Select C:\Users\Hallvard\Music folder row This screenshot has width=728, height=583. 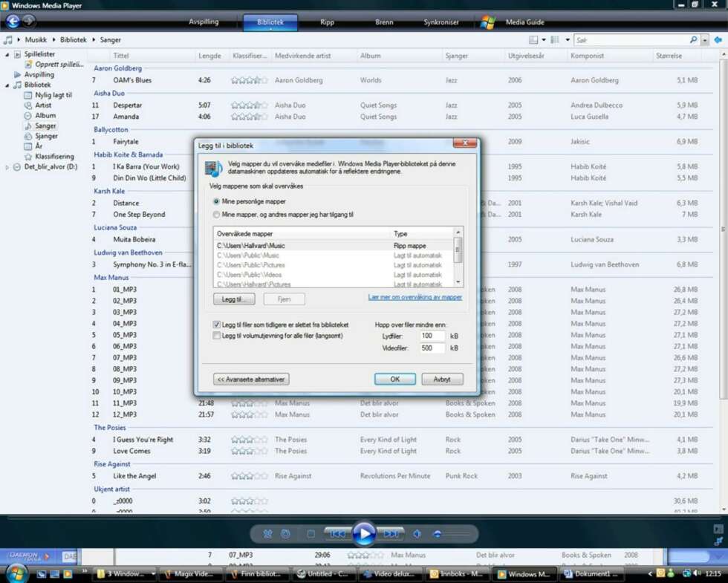(333, 246)
